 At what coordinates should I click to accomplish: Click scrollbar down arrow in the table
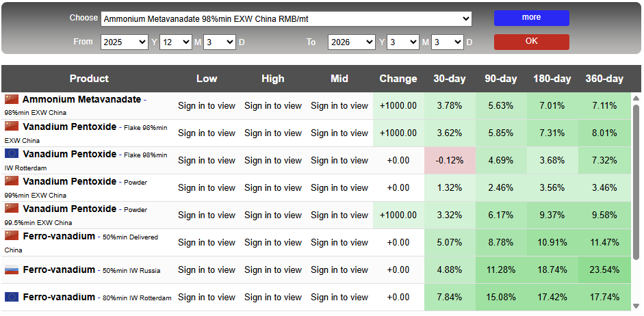click(x=636, y=306)
